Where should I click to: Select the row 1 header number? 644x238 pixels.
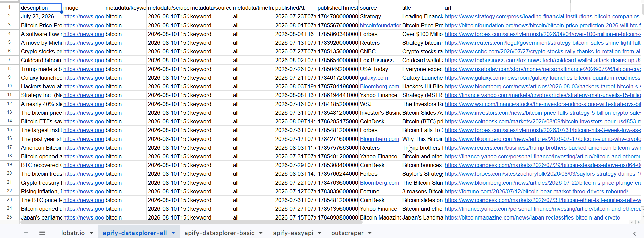point(9,7)
